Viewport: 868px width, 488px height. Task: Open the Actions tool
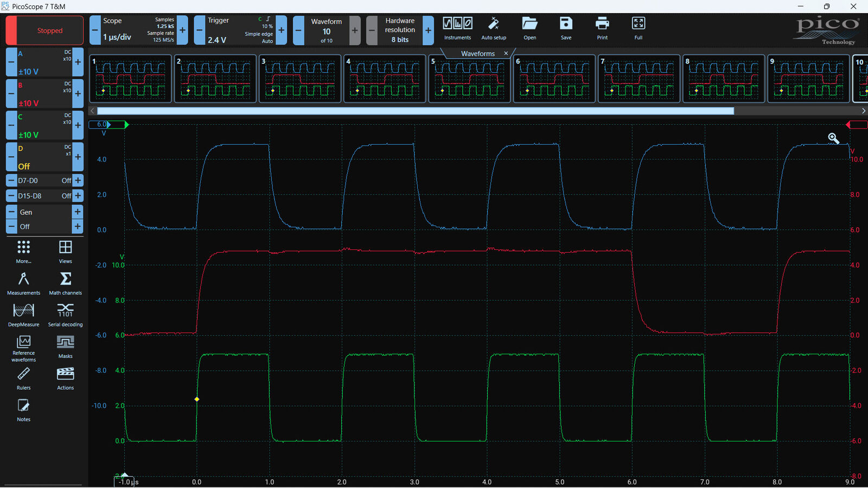(65, 378)
